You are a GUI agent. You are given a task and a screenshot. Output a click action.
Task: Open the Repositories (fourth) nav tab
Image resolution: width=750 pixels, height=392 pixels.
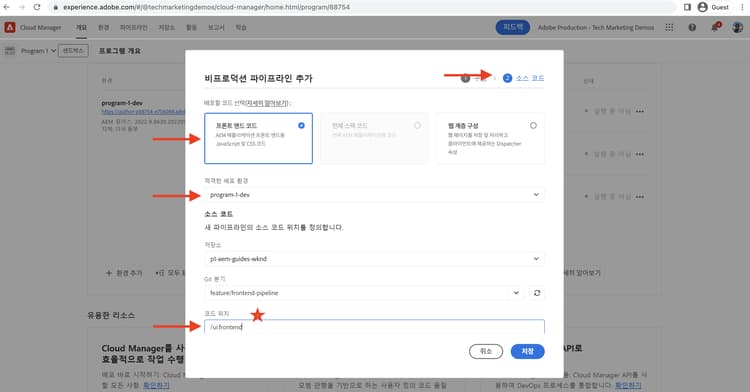(166, 27)
